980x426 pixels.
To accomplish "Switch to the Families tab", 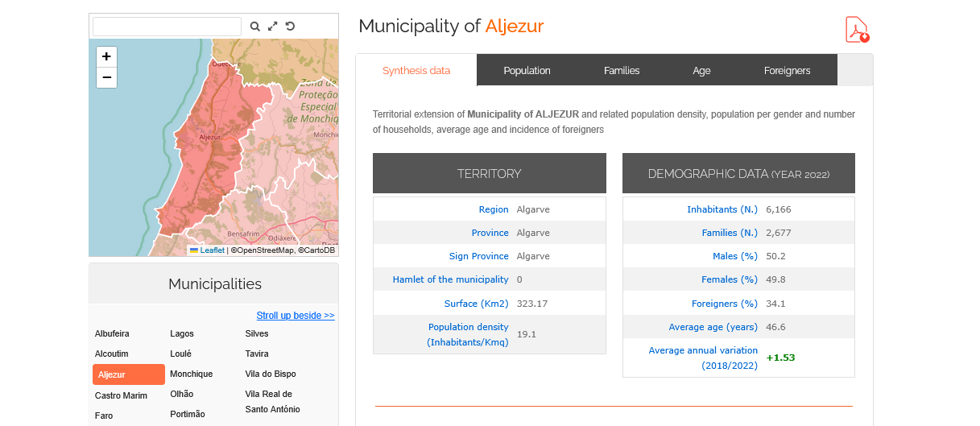I will [622, 70].
